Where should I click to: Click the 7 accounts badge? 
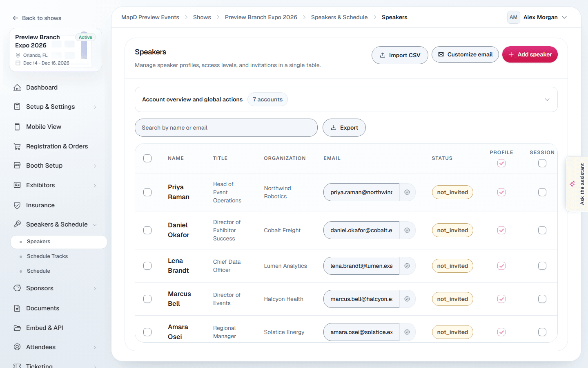coord(267,99)
